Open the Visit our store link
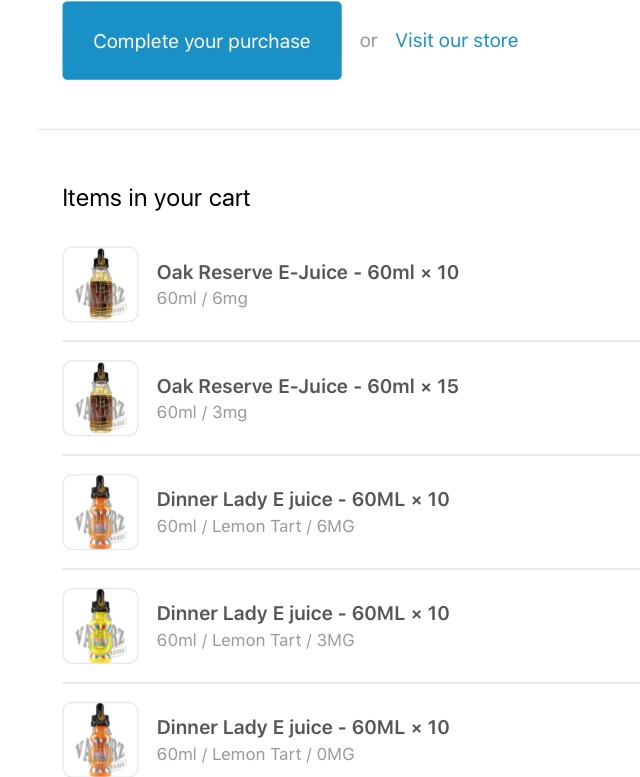 point(456,41)
